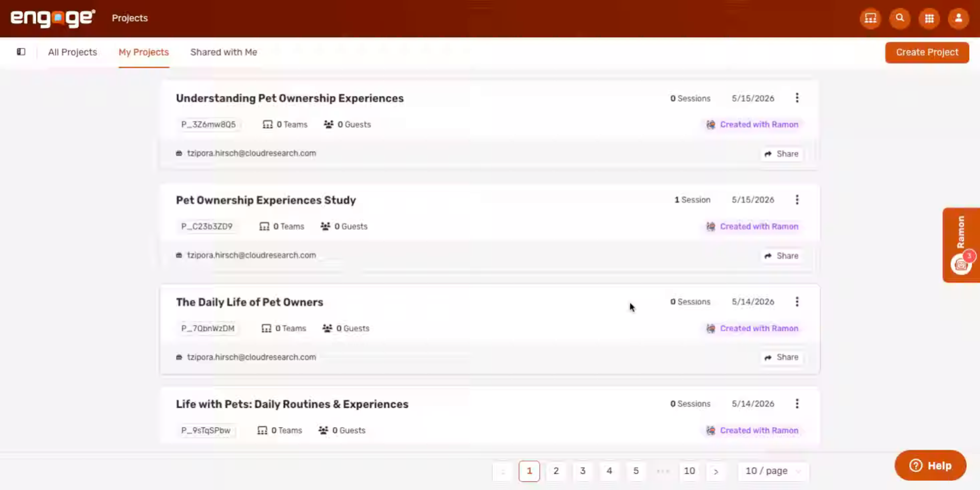The height and width of the screenshot is (490, 980).
Task: Click Ramon icon beside Pet Ownership Experiences Study badge
Action: click(710, 227)
